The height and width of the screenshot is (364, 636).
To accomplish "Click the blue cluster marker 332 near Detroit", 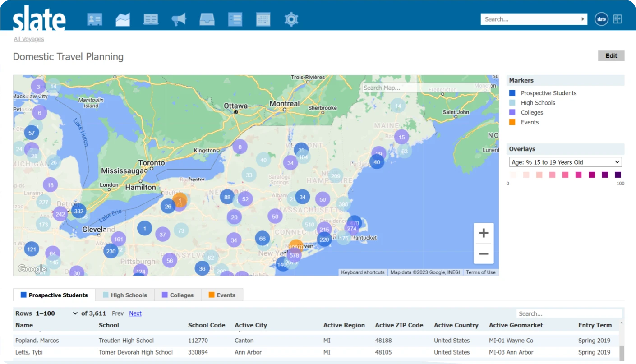I will [x=78, y=211].
